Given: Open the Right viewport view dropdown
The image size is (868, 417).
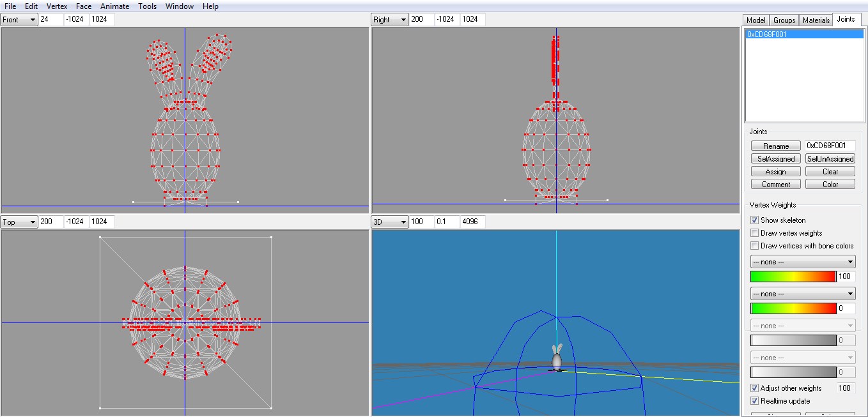Looking at the screenshot, I should click(390, 20).
